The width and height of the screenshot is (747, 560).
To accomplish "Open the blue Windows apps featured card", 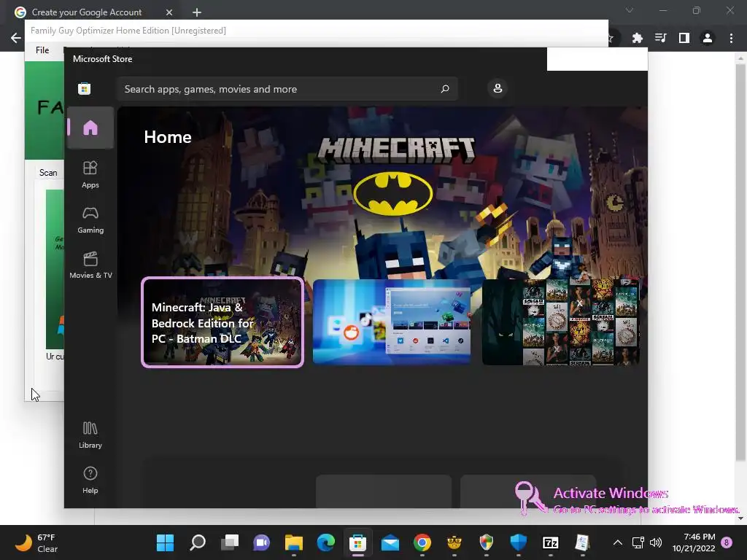I will pos(392,322).
